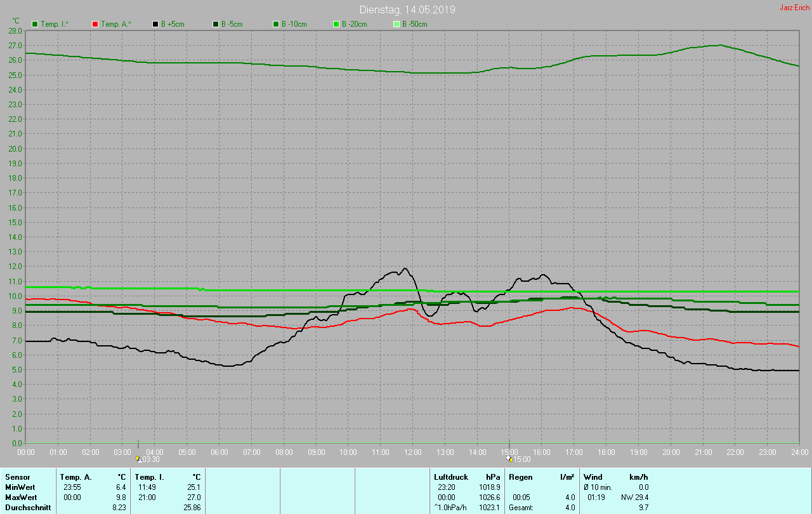This screenshot has width=812, height=514.
Task: Click the dark green Temp. I. legend swatch
Action: (35, 24)
